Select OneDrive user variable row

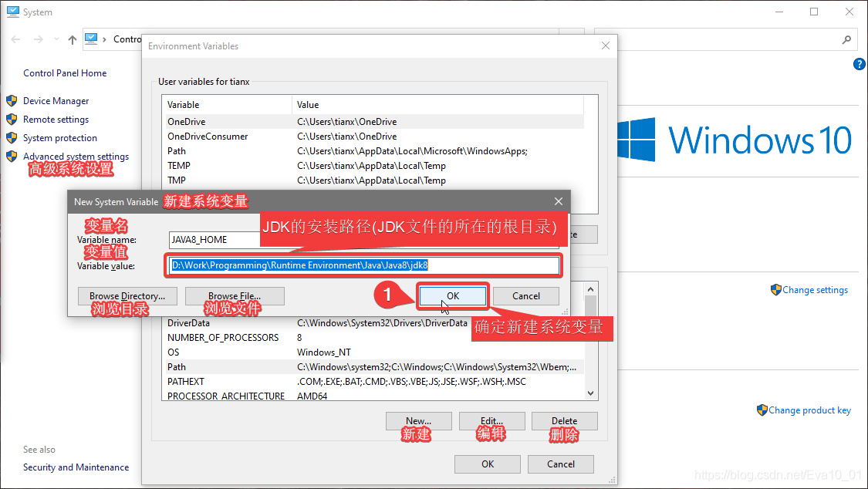(x=373, y=121)
